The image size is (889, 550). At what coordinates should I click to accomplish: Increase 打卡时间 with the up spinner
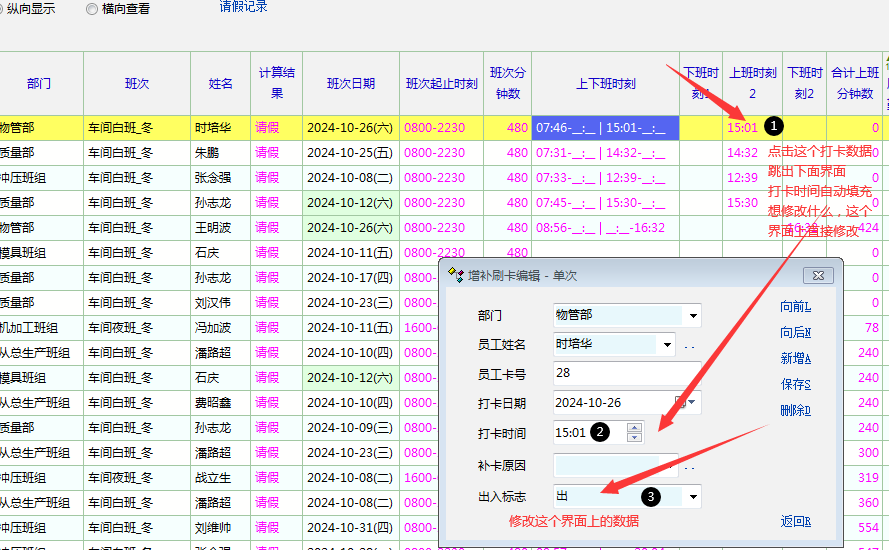point(634,428)
